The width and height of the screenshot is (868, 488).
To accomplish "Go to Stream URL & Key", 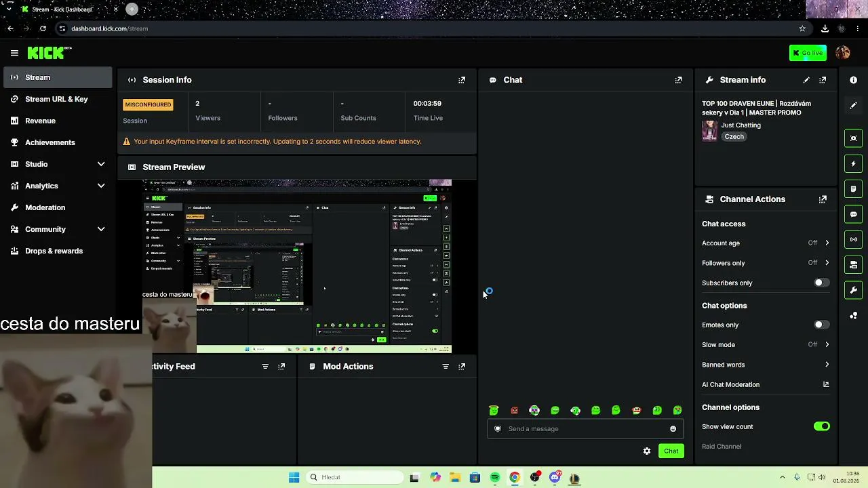I will point(58,99).
